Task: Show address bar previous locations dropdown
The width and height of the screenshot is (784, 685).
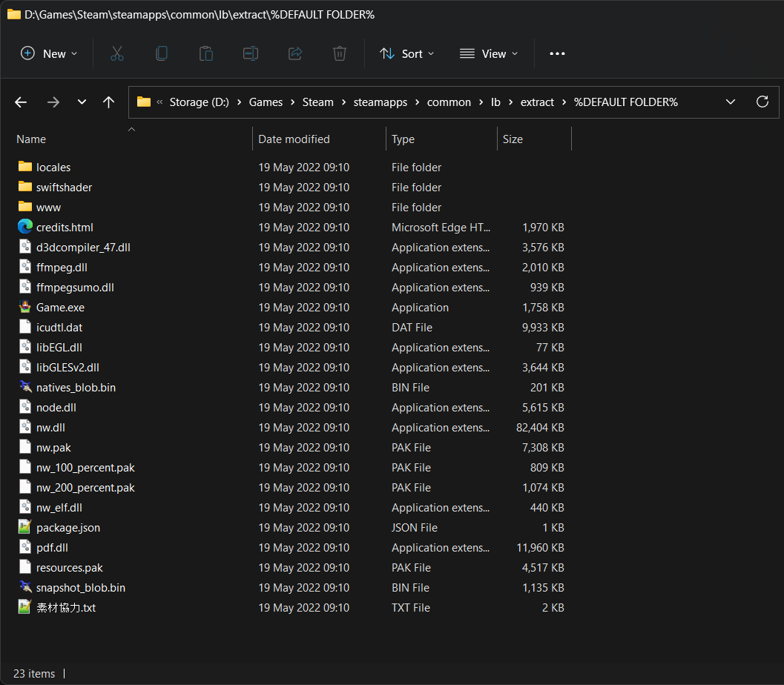Action: 731,102
